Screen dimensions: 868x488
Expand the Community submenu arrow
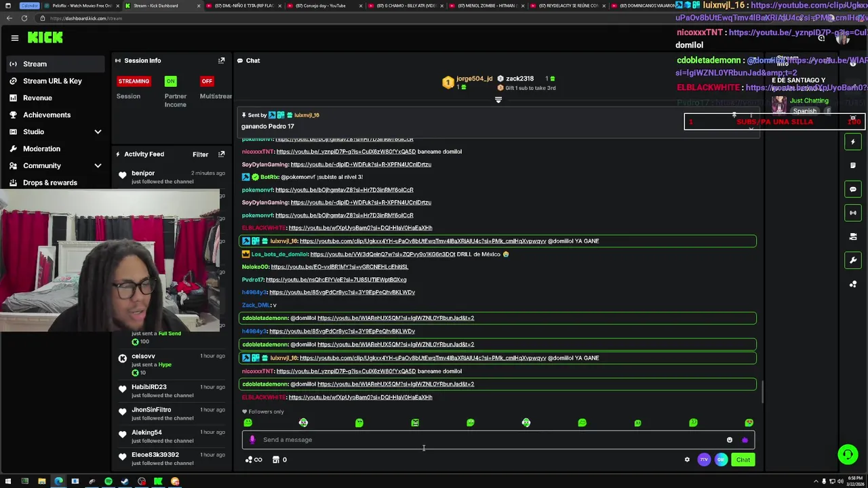pos(98,165)
